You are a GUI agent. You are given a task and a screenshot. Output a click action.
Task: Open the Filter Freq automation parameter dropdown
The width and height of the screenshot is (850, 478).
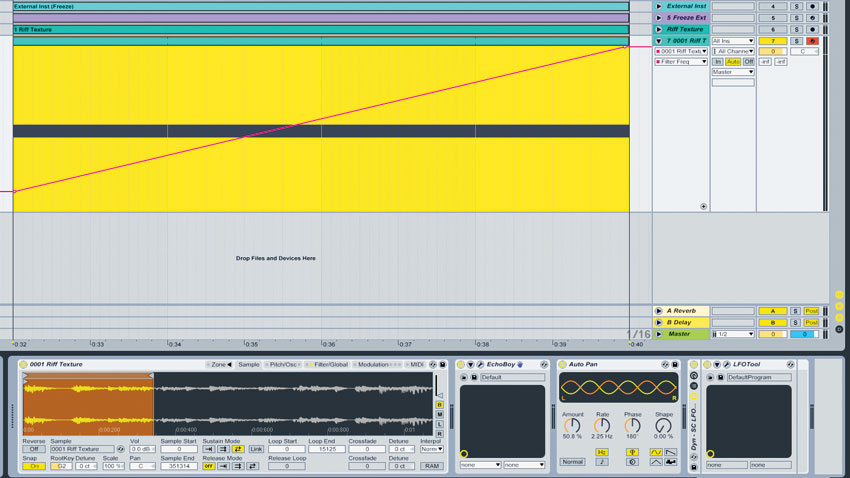(x=681, y=62)
